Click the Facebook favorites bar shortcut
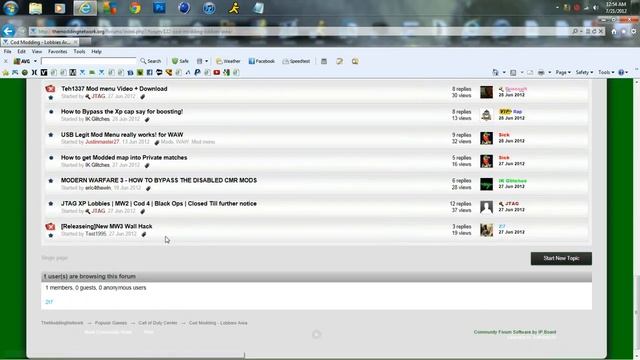The width and height of the screenshot is (640, 360). [x=149, y=73]
